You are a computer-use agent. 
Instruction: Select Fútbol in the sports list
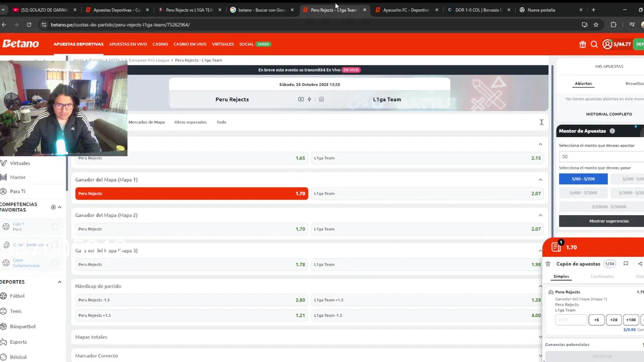pyautogui.click(x=17, y=296)
